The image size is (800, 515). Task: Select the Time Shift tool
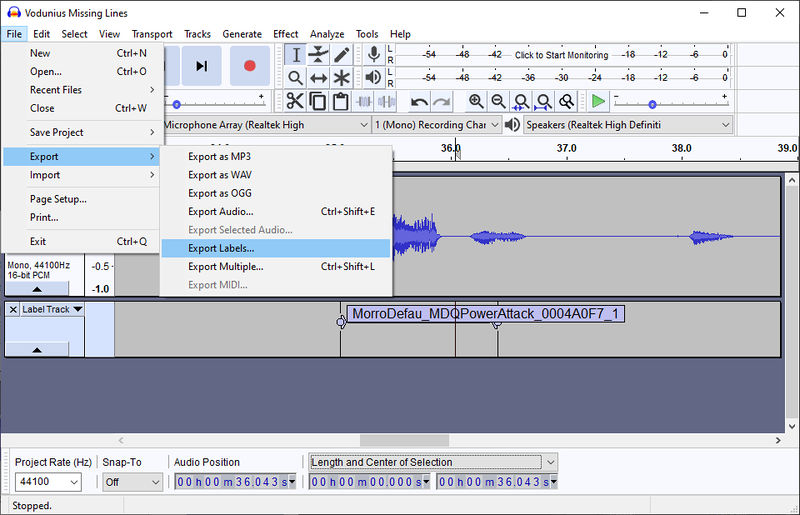pos(318,78)
